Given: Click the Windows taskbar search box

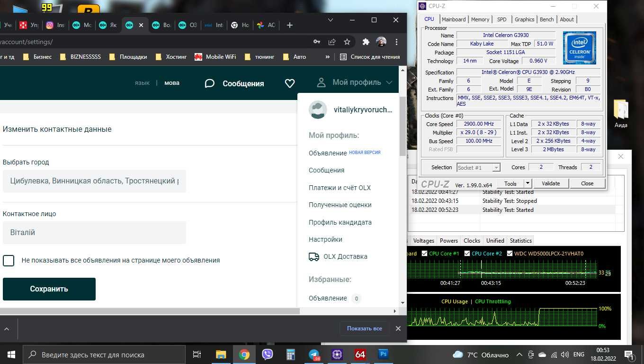Looking at the screenshot, I should [x=104, y=355].
